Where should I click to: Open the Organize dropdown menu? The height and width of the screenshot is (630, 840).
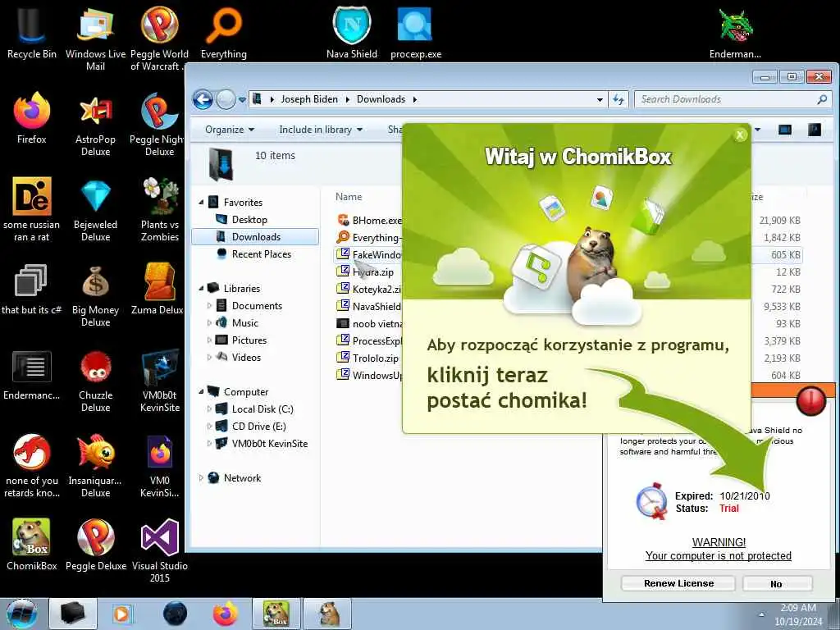[x=230, y=130]
